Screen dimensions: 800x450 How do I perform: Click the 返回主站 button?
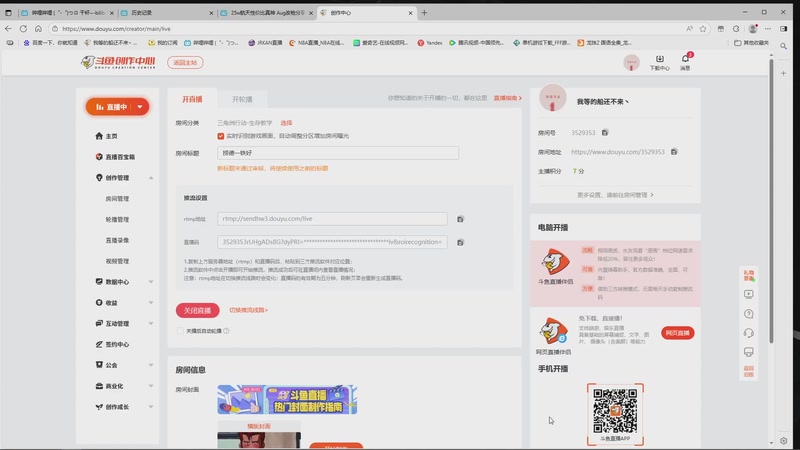185,62
